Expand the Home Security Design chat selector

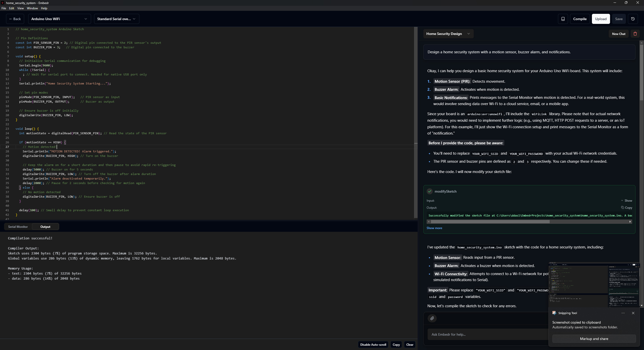click(x=448, y=34)
